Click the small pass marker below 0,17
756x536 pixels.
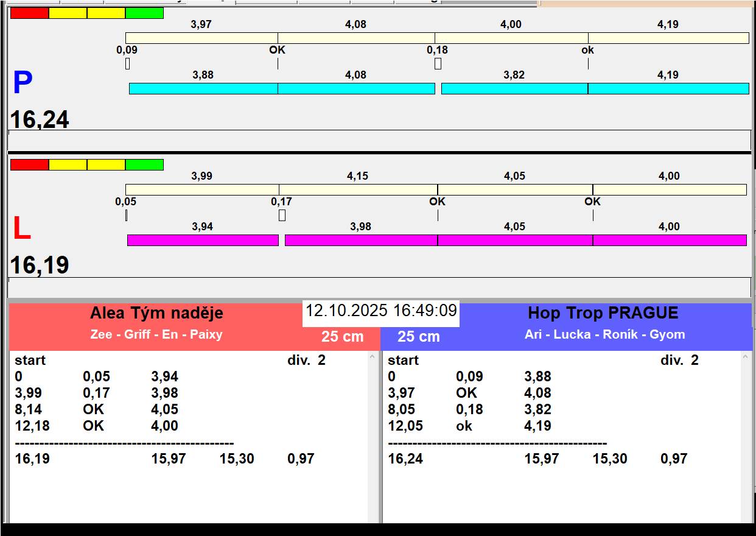[282, 216]
